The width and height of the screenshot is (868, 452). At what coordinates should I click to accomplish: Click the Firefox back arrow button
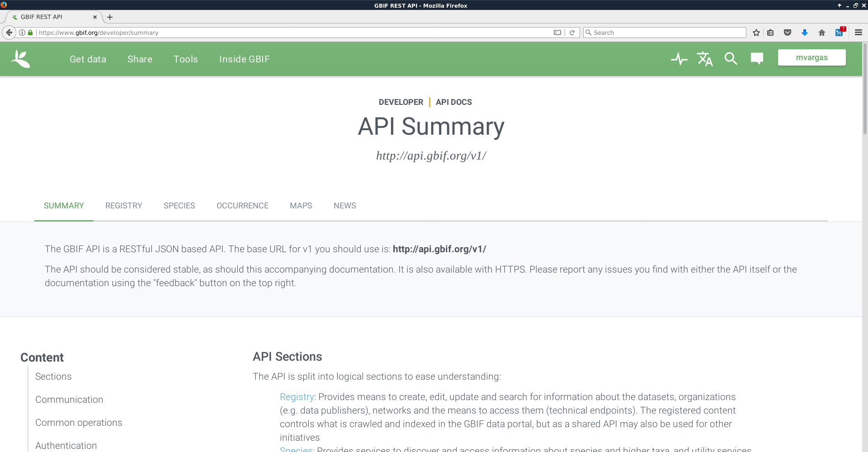click(9, 33)
